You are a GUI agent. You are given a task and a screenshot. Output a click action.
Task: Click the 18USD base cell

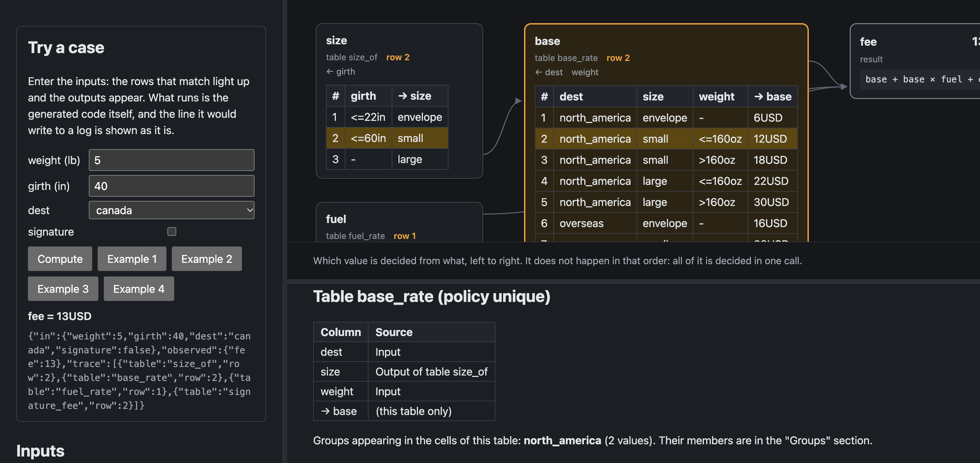[x=772, y=160]
